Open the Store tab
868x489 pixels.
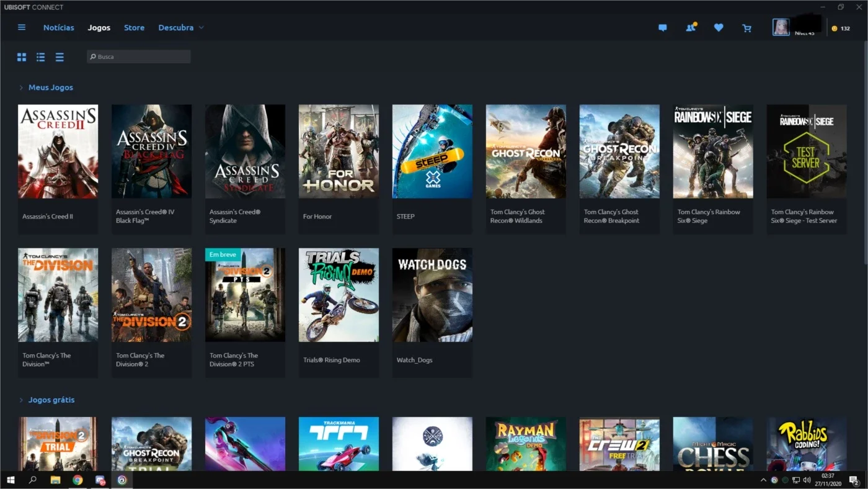tap(134, 28)
